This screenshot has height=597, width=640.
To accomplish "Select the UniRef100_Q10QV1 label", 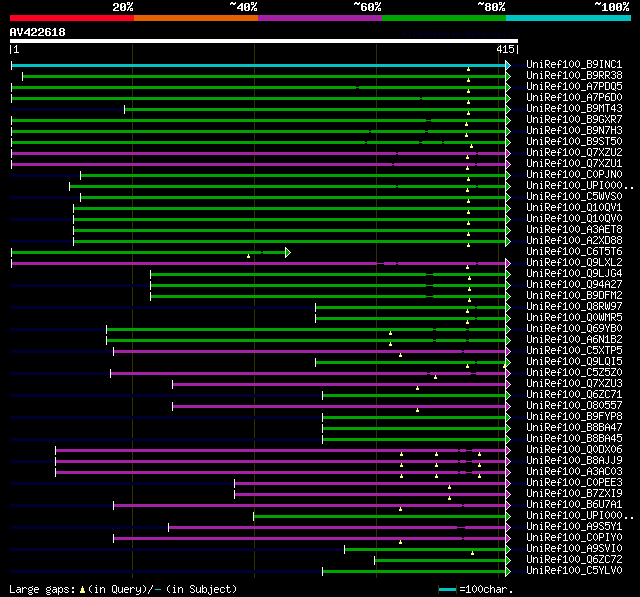I will tap(574, 208).
